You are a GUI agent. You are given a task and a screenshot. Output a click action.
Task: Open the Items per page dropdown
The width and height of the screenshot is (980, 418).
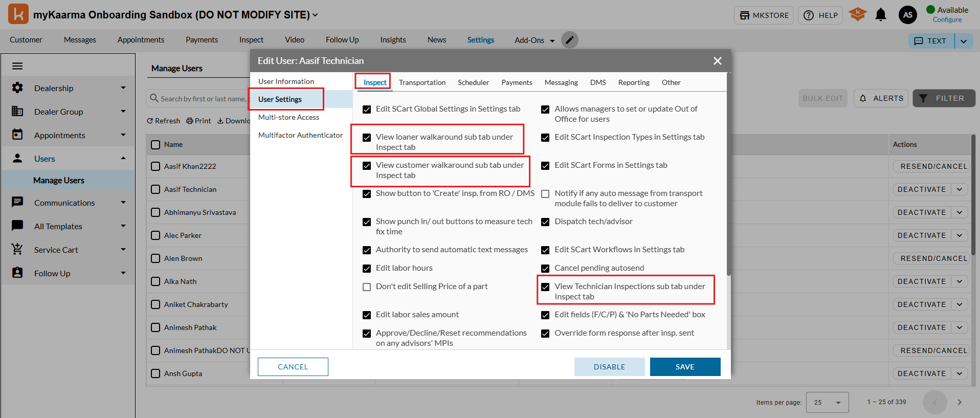click(x=827, y=402)
